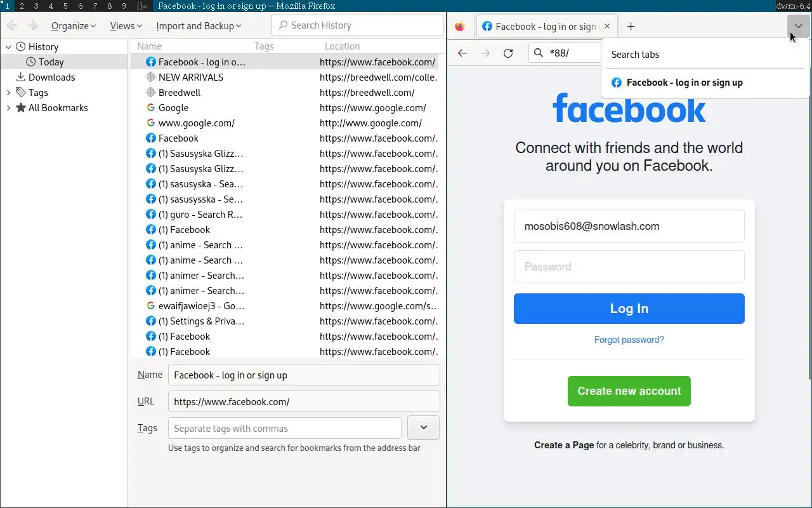812x508 pixels.
Task: Click the History clock icon
Action: (x=21, y=46)
